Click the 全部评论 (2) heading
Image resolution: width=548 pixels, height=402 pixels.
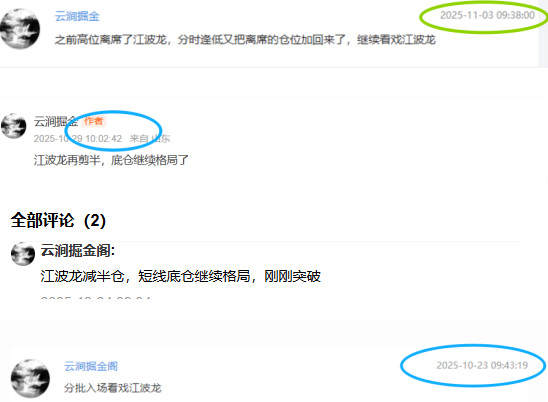tap(58, 221)
